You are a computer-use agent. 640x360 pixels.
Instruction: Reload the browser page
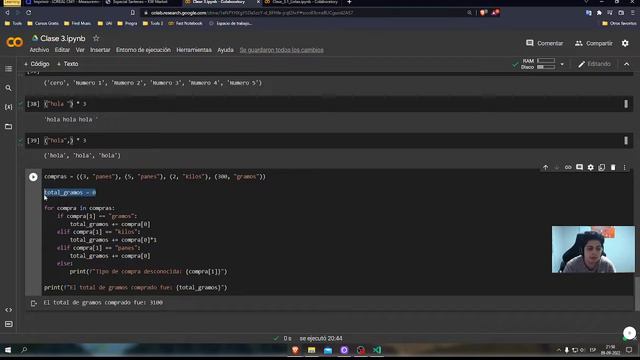29,13
